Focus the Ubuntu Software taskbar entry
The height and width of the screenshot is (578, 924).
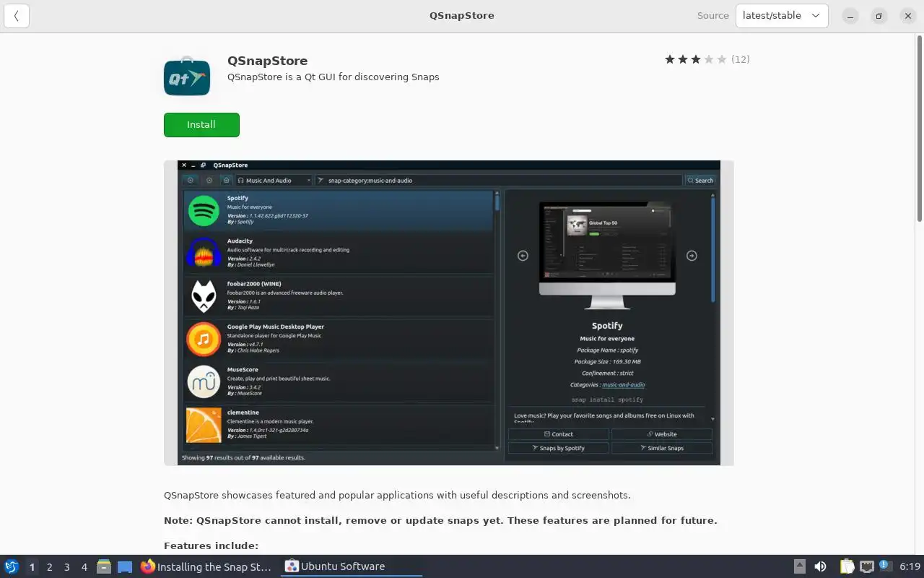click(x=351, y=566)
